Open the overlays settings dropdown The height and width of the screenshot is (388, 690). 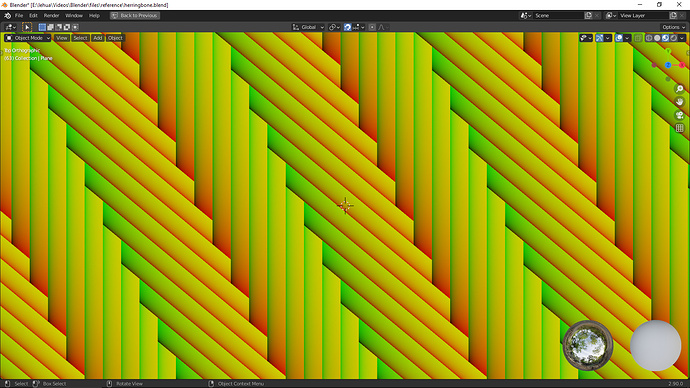pyautogui.click(x=627, y=38)
